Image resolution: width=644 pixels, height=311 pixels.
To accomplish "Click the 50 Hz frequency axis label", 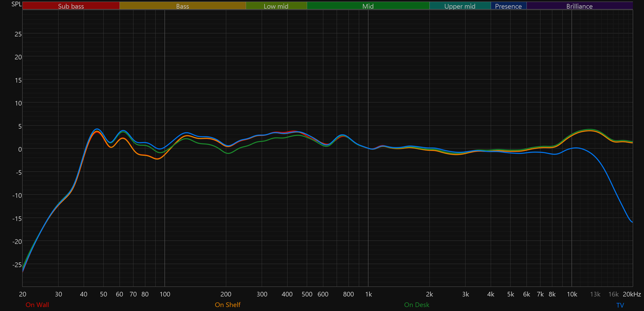I will [104, 294].
